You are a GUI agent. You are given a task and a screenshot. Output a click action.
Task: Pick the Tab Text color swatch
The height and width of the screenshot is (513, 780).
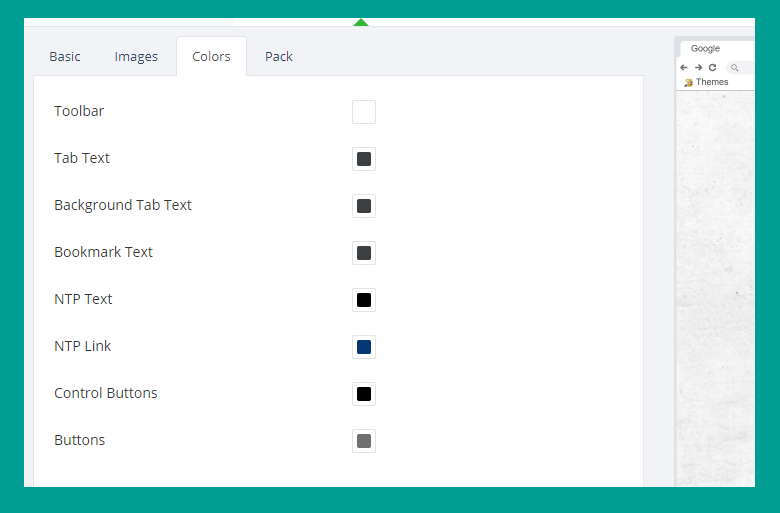pyautogui.click(x=364, y=159)
